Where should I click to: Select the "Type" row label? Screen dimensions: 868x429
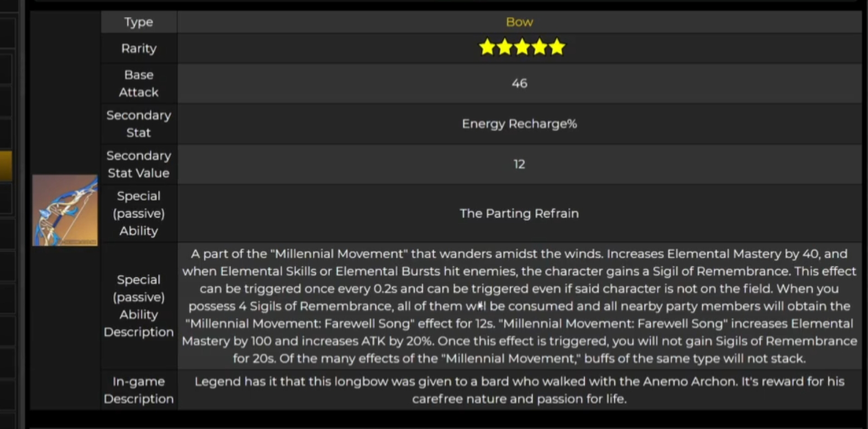(x=138, y=22)
